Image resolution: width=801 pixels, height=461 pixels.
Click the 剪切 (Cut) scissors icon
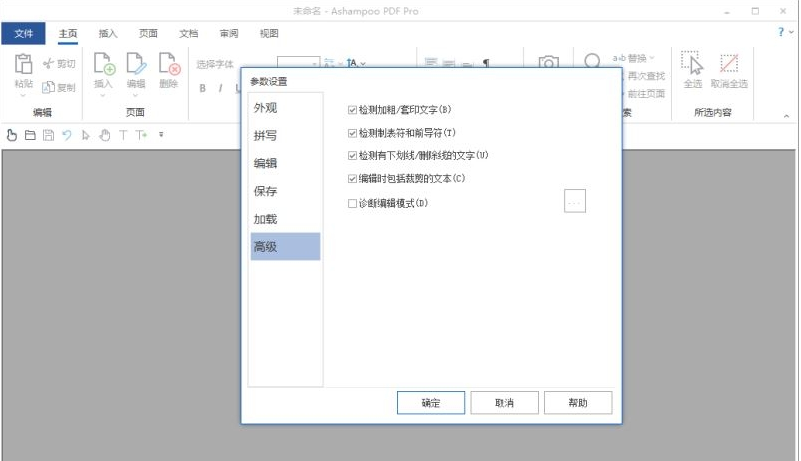click(49, 63)
